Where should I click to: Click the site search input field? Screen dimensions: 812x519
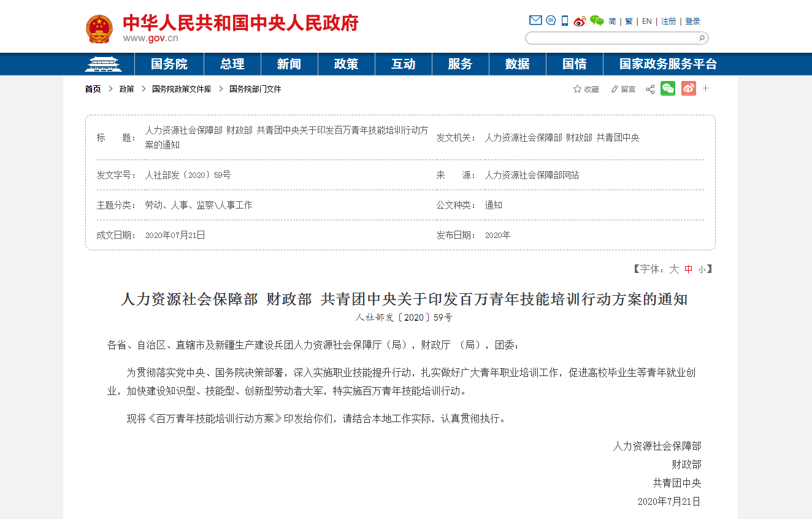(611, 38)
